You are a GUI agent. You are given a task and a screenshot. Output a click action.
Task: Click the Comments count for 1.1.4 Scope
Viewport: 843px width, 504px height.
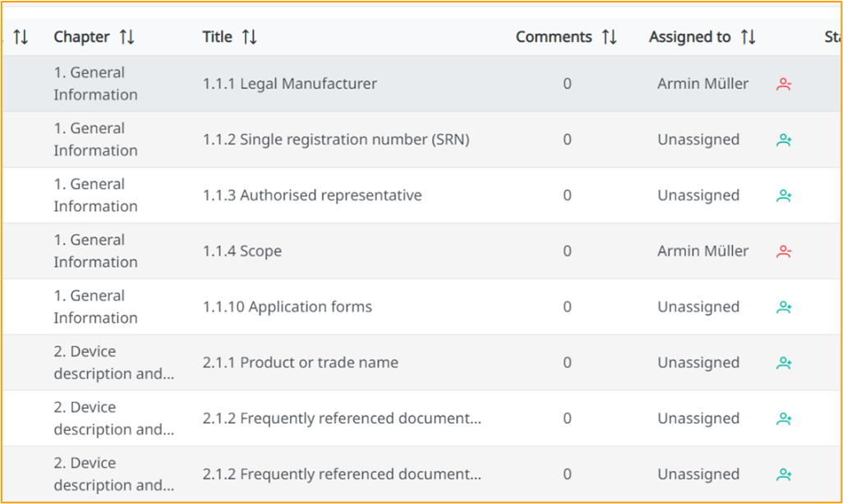pos(567,251)
